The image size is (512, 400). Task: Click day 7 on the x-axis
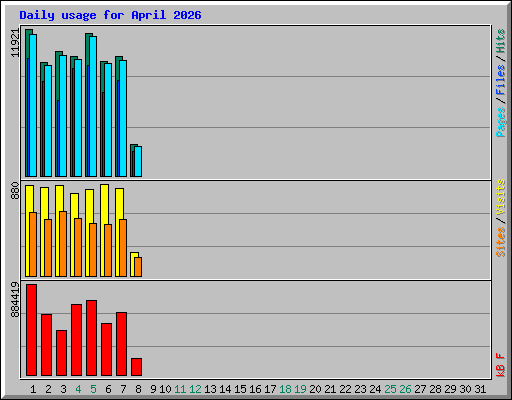coord(123,389)
